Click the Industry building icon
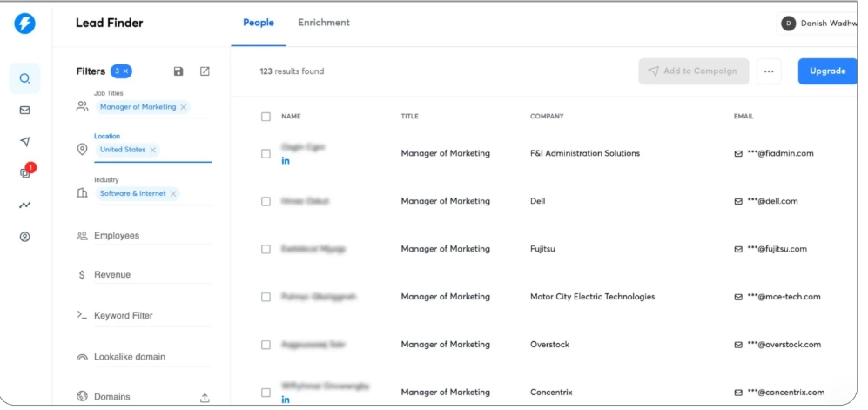 pyautogui.click(x=83, y=193)
